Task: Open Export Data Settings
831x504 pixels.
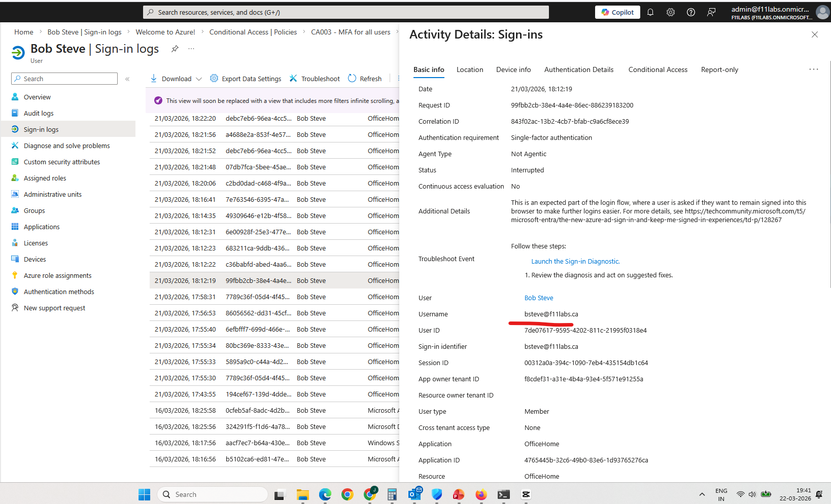Action: pyautogui.click(x=246, y=79)
